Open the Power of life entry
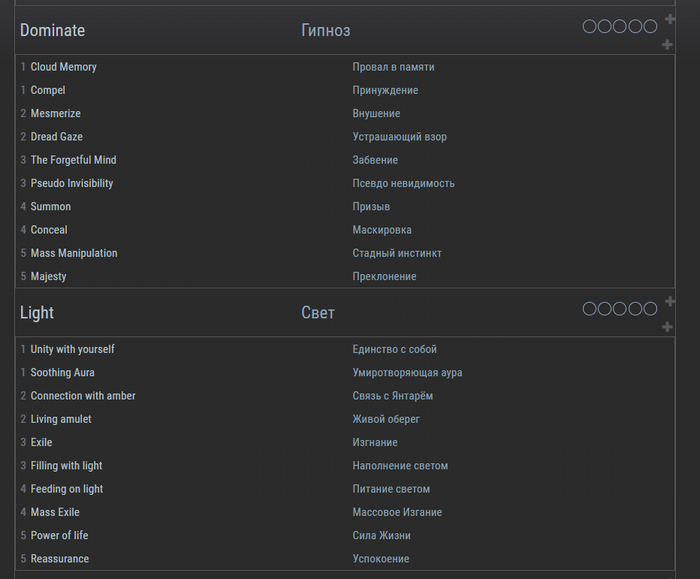 click(59, 536)
